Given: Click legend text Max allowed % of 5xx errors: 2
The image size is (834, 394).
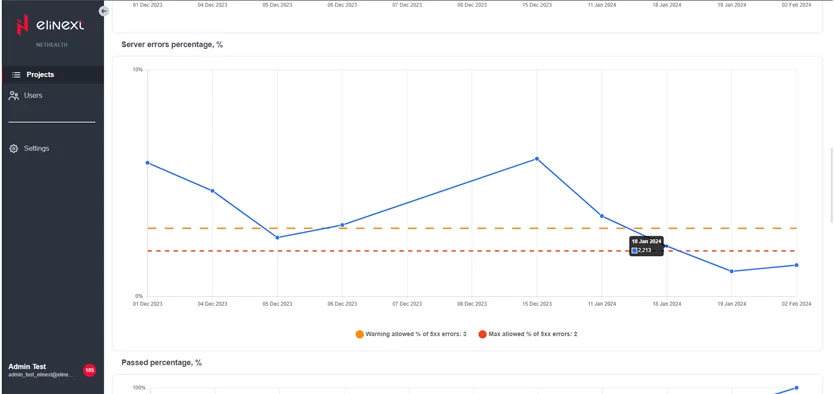Looking at the screenshot, I should coord(533,334).
